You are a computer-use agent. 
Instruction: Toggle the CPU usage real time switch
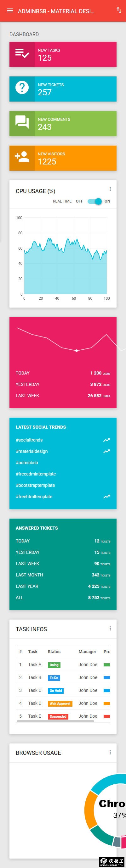pyautogui.click(x=94, y=201)
